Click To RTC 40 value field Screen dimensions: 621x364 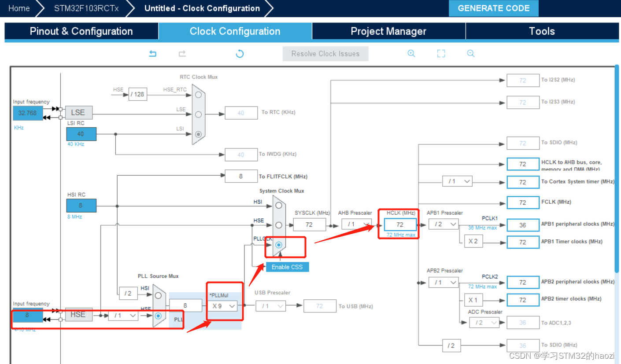241,113
